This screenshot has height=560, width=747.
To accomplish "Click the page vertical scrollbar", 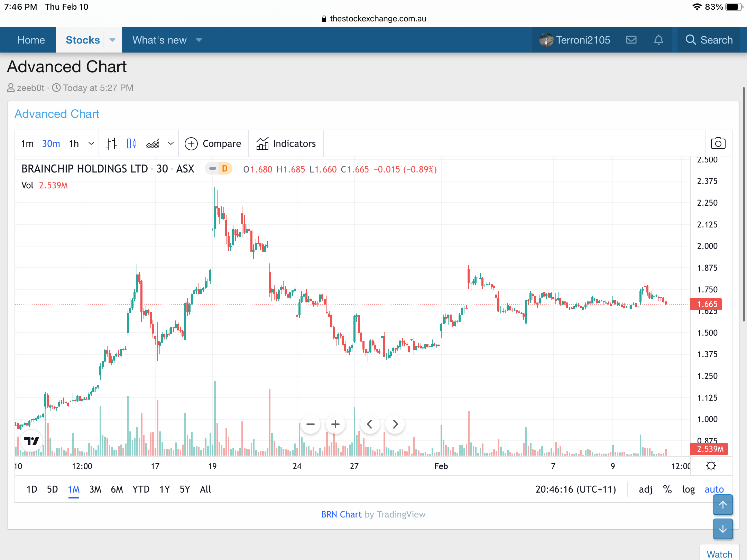I will pyautogui.click(x=744, y=204).
